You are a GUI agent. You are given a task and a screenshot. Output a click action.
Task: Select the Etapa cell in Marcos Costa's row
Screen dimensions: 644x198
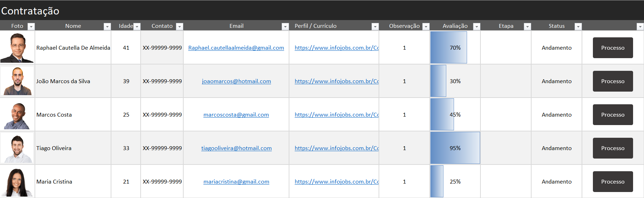click(506, 115)
